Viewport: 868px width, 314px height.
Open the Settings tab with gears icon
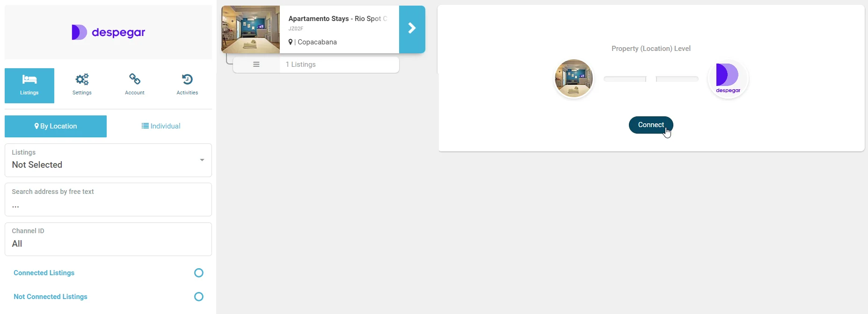[x=82, y=86]
